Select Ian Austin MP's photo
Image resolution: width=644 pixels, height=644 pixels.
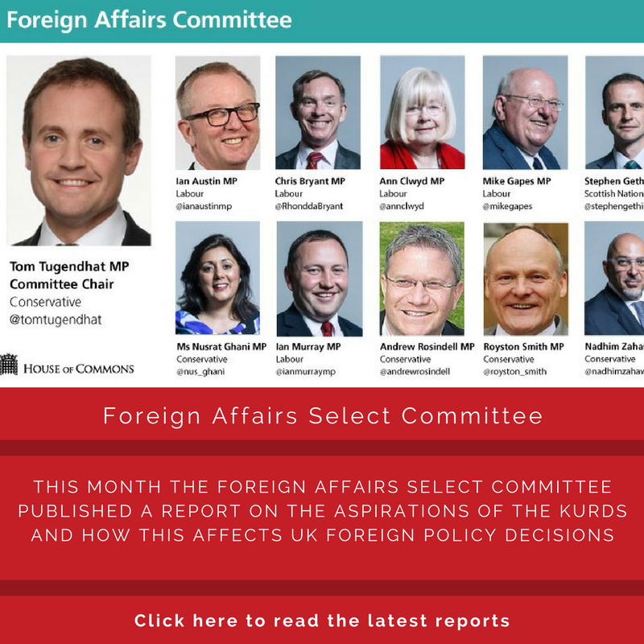coord(217,113)
